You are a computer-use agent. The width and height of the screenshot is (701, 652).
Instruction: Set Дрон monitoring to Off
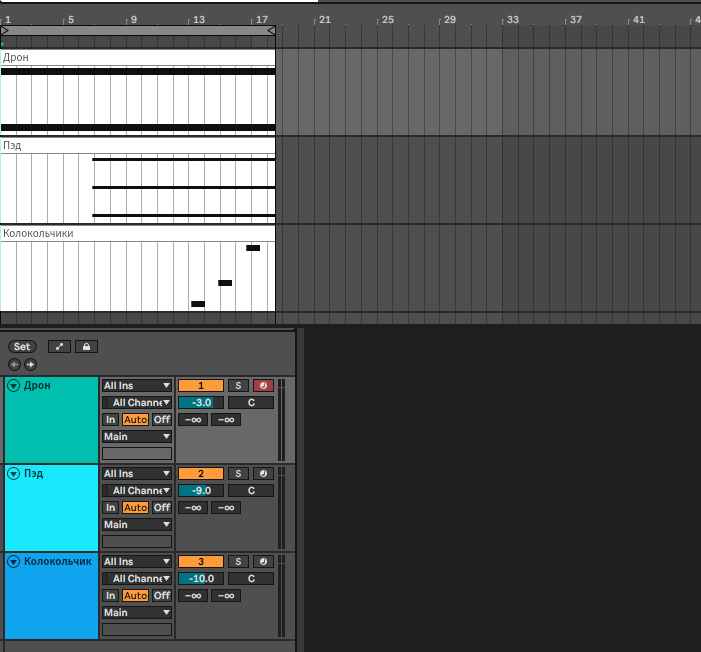tap(162, 419)
